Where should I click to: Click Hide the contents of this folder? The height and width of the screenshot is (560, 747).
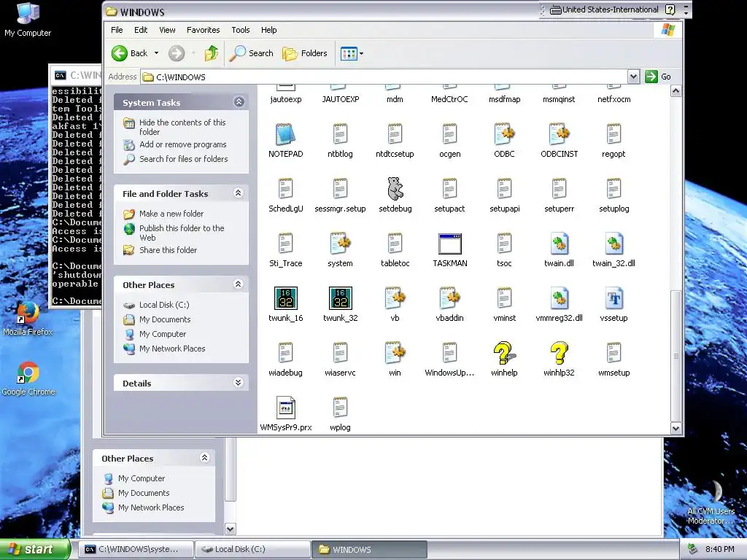[x=182, y=127]
